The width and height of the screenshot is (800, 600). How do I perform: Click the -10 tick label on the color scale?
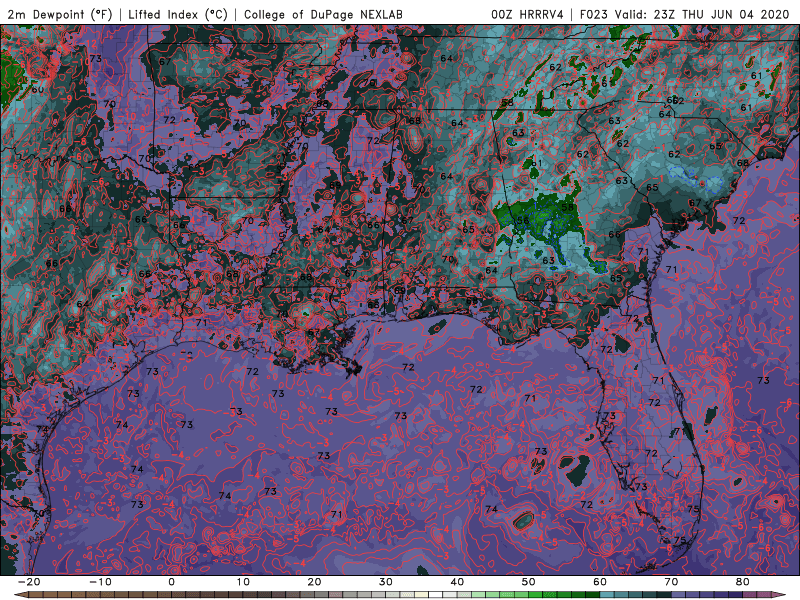click(100, 582)
